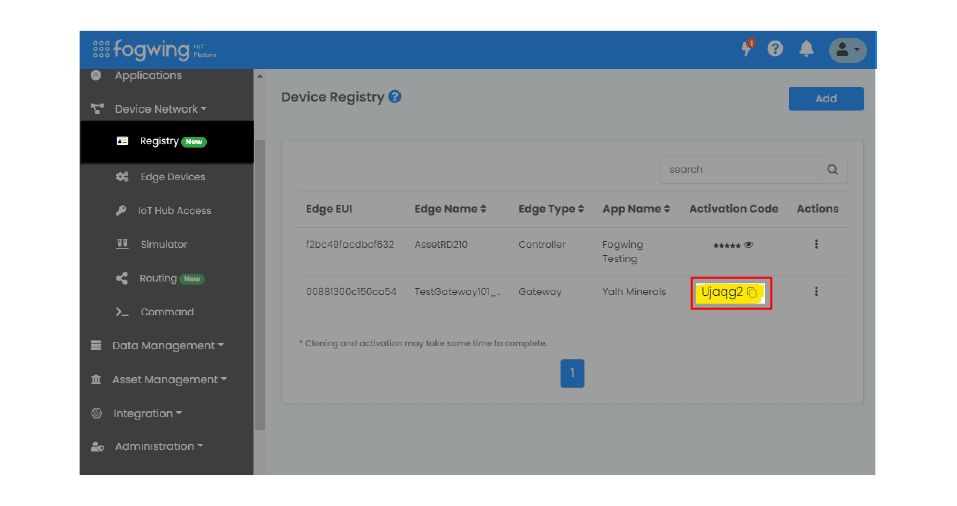
Task: Click Edge EUI f2bc49facdbcf632
Action: pos(350,244)
